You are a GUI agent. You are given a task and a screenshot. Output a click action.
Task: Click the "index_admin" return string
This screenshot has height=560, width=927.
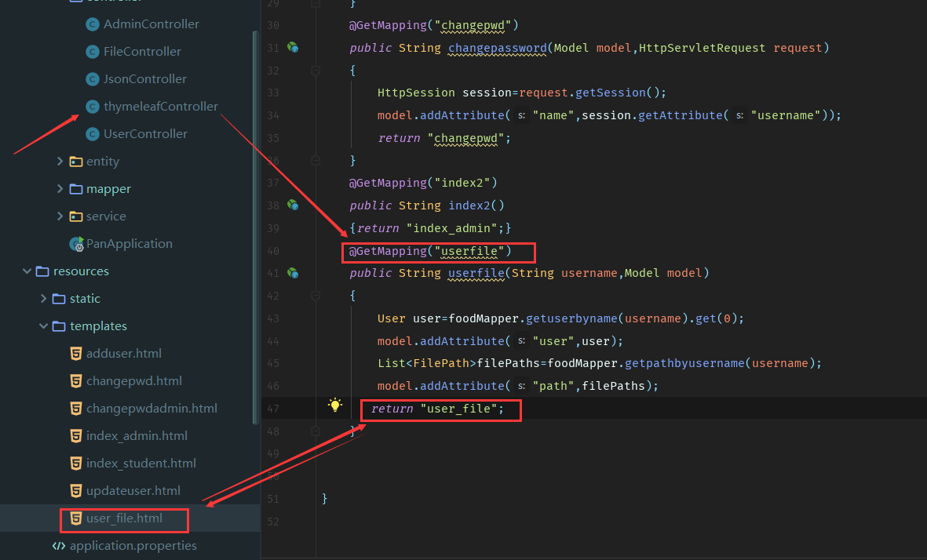pos(451,228)
